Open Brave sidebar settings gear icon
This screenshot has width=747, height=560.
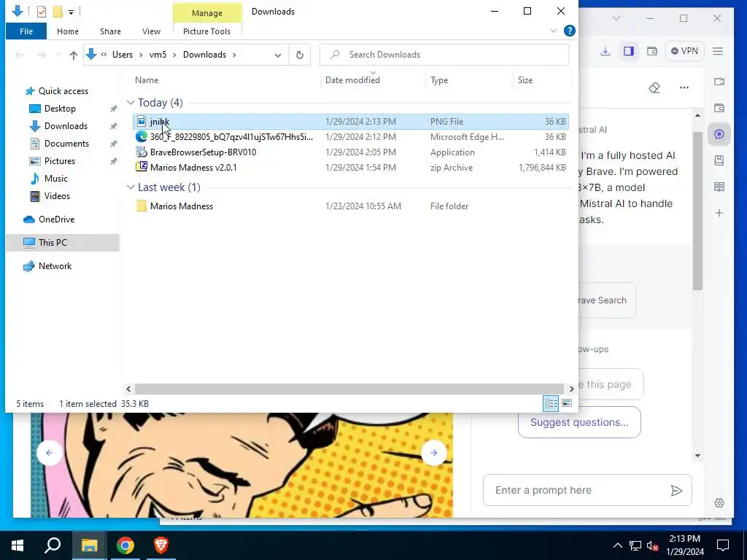(x=719, y=503)
